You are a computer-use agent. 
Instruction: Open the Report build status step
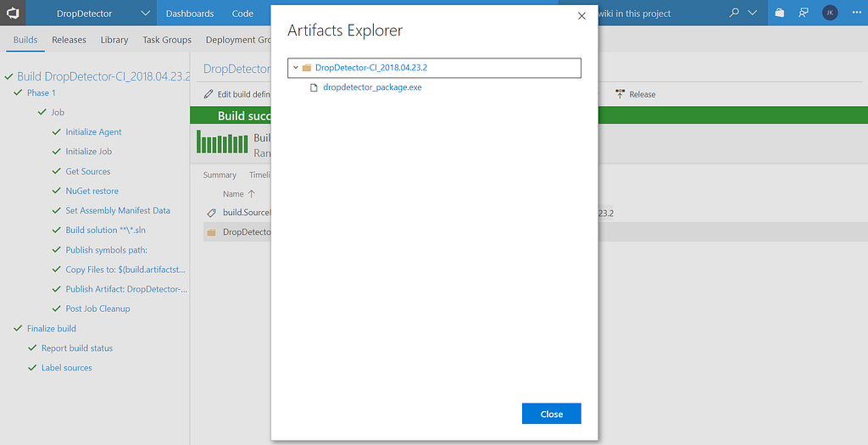click(x=77, y=348)
